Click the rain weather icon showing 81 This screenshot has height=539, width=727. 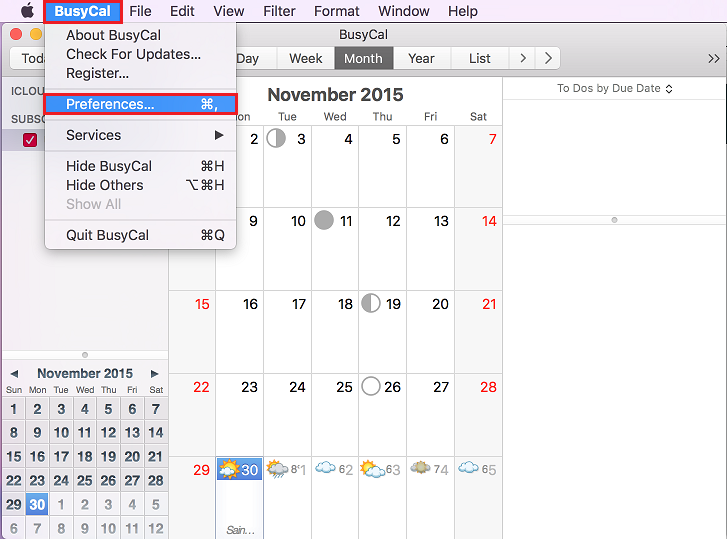(277, 469)
